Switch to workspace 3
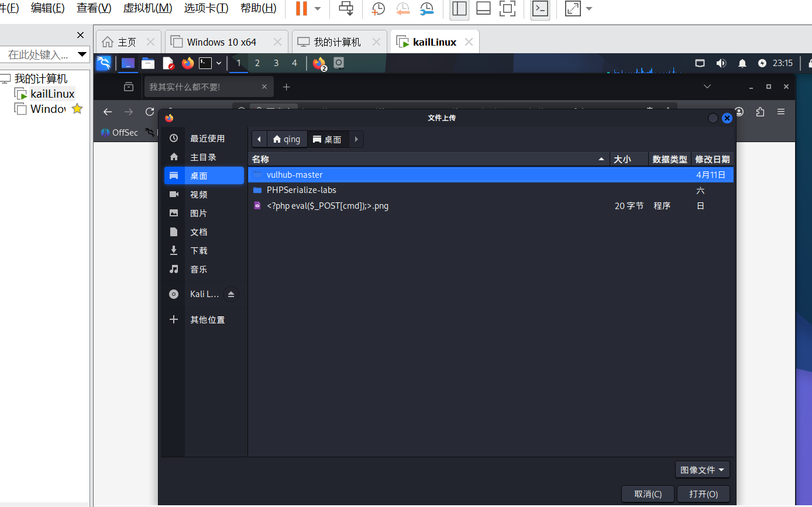Screen dimensions: 812x507 (x=276, y=63)
